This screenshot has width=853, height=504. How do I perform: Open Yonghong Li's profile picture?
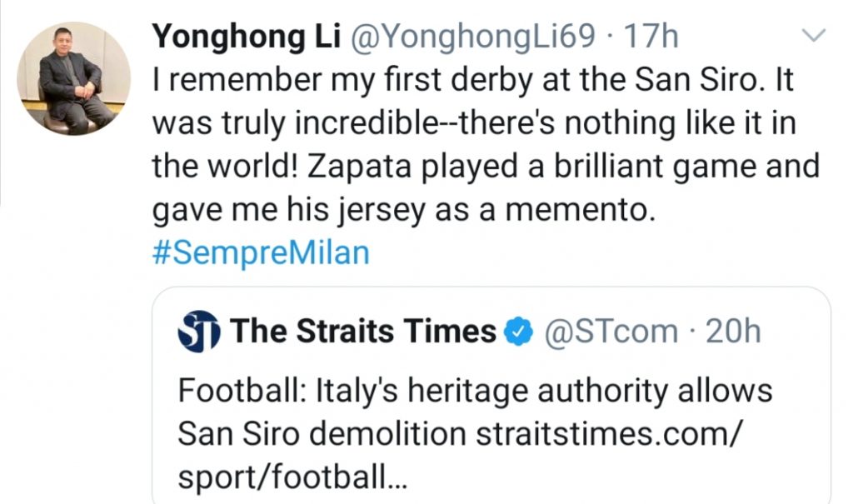(73, 79)
